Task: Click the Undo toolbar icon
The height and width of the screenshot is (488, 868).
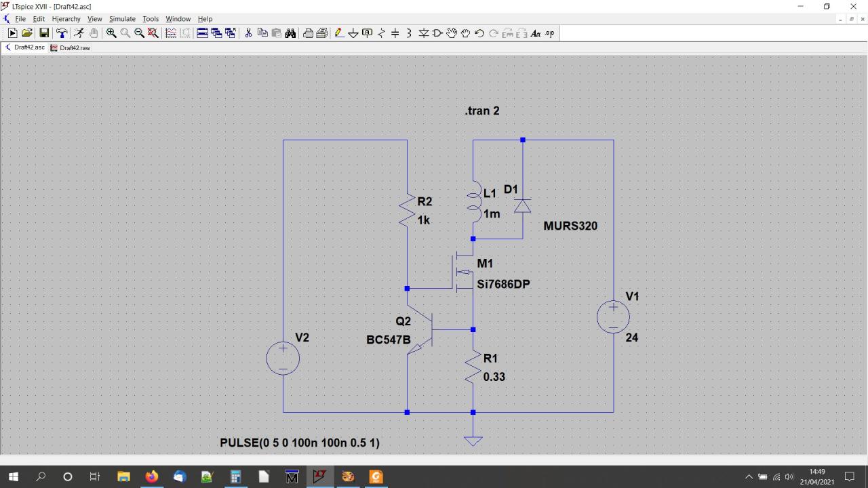Action: click(x=479, y=33)
